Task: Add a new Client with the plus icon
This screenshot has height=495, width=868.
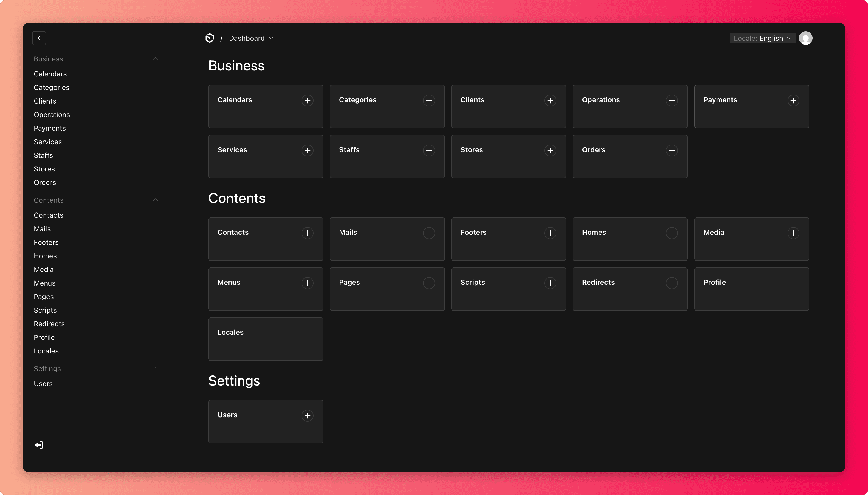Action: (550, 101)
